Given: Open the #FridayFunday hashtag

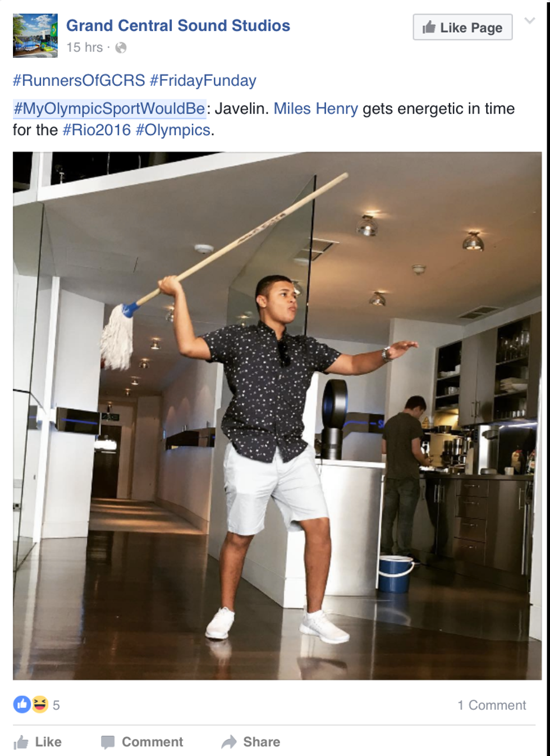Looking at the screenshot, I should point(203,80).
